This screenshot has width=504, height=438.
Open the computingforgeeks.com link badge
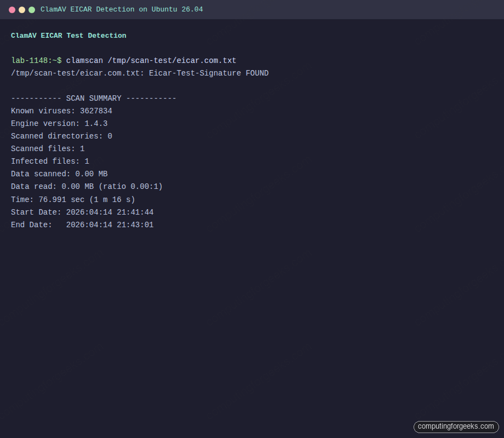click(x=456, y=427)
